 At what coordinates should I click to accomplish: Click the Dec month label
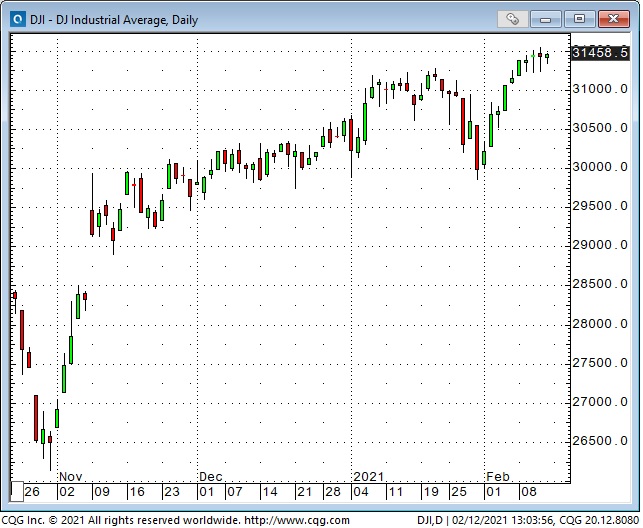point(210,476)
